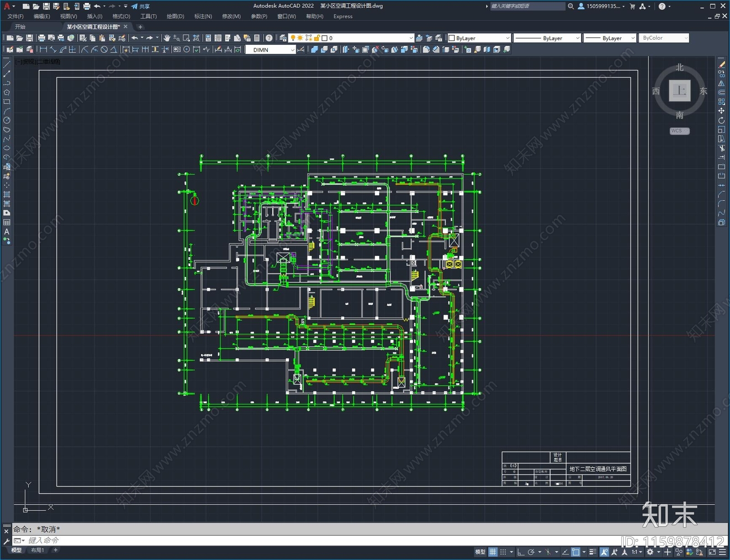Toggle Polar tracking in status bar
Image resolution: width=730 pixels, height=560 pixels.
pyautogui.click(x=531, y=552)
